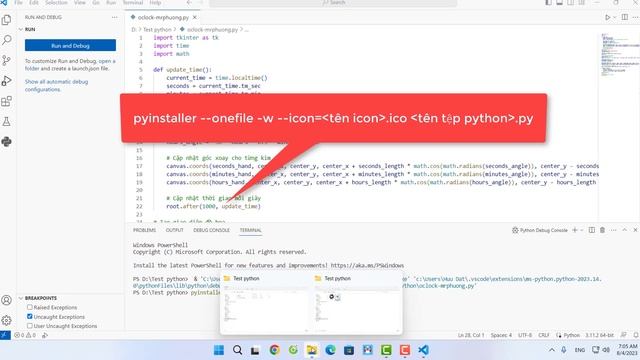Viewport: 640px width, 360px height.
Task: Open Chrome from the taskbar
Action: coord(274,350)
